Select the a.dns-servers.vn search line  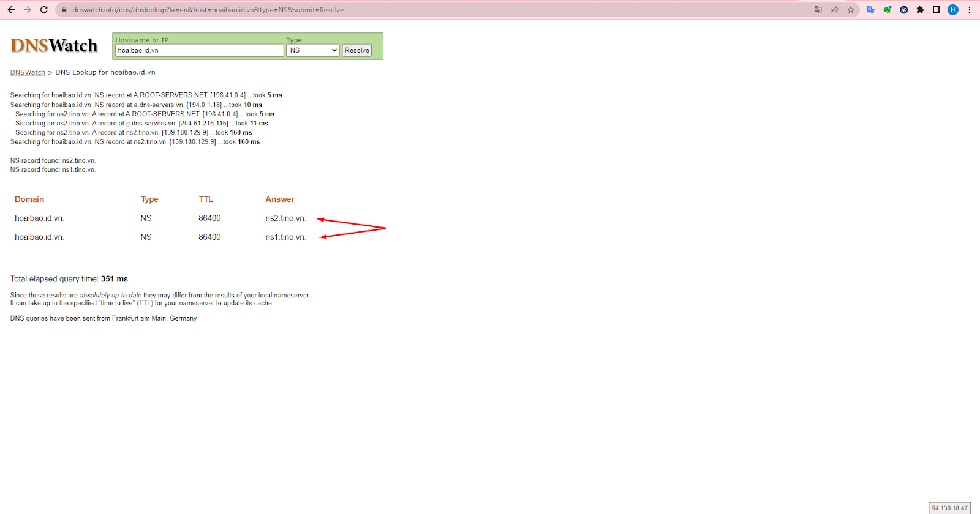tap(136, 105)
